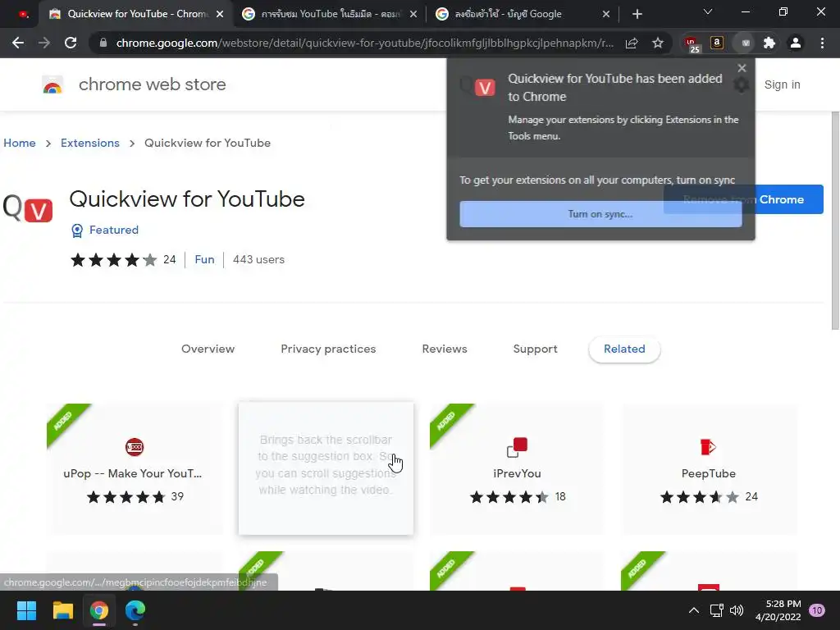Open Chrome from the taskbar
The height and width of the screenshot is (630, 840).
[99, 610]
